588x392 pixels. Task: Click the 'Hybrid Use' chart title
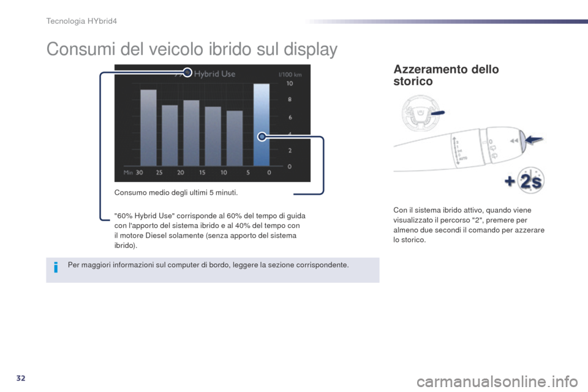[x=214, y=74]
